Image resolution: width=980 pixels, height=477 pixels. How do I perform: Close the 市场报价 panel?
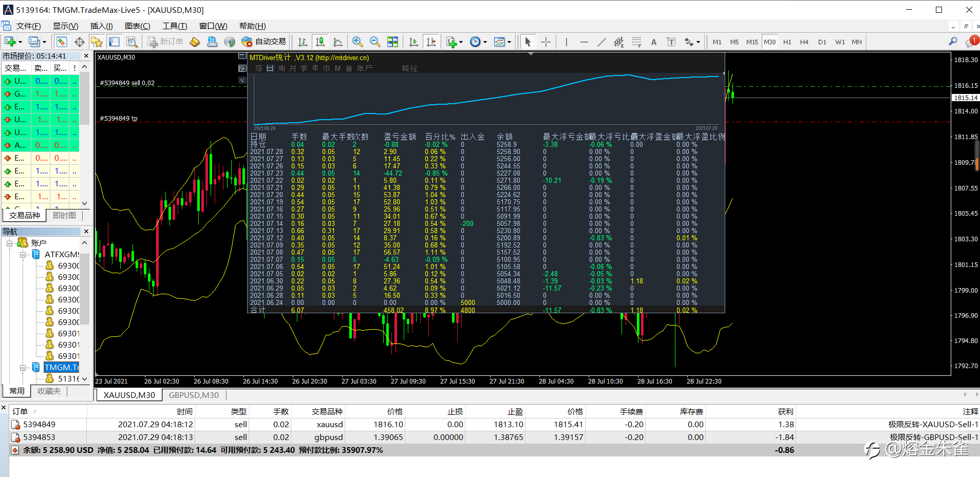[86, 56]
